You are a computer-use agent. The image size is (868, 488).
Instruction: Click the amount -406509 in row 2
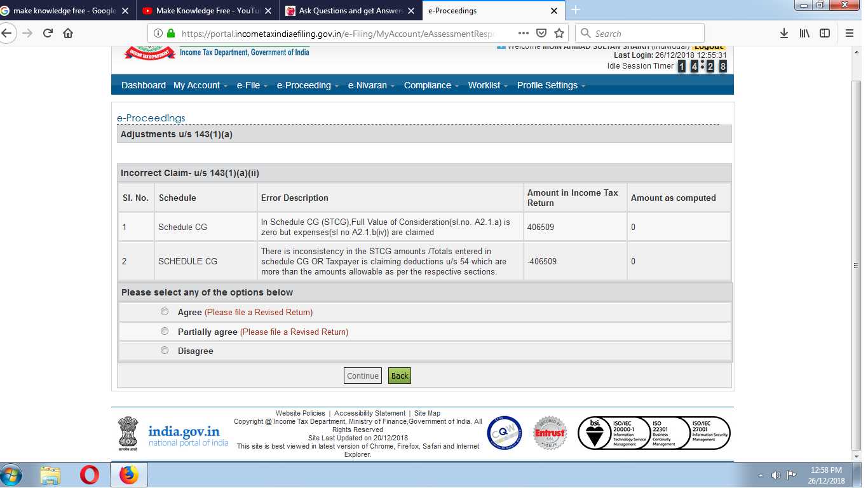(542, 261)
